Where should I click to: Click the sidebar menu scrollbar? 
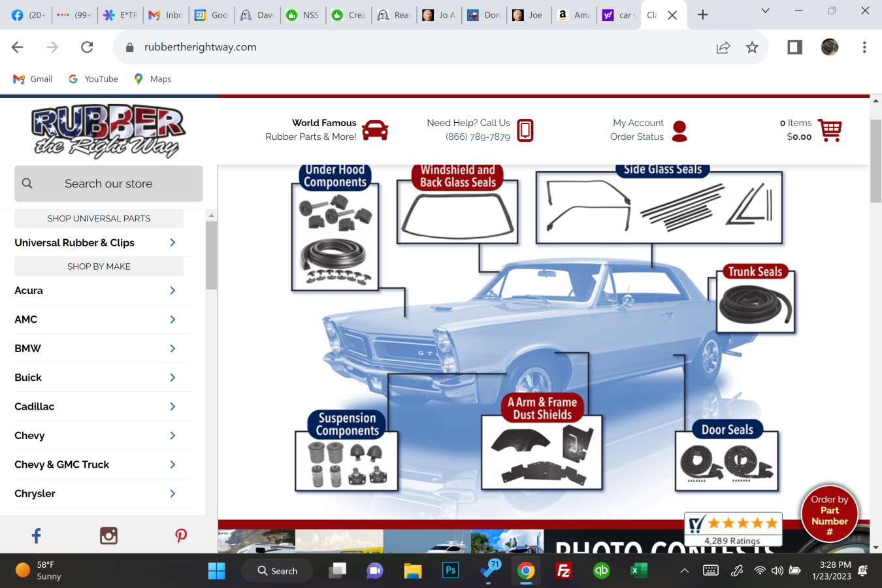[x=211, y=255]
